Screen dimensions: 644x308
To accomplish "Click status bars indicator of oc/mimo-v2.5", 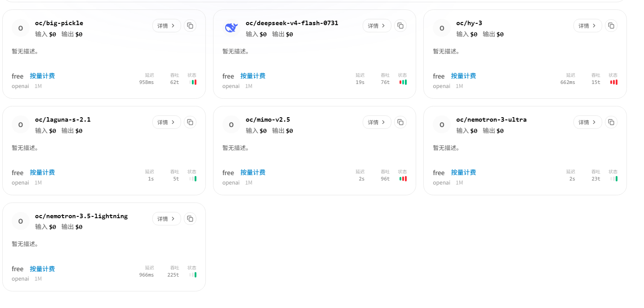I will 403,179.
